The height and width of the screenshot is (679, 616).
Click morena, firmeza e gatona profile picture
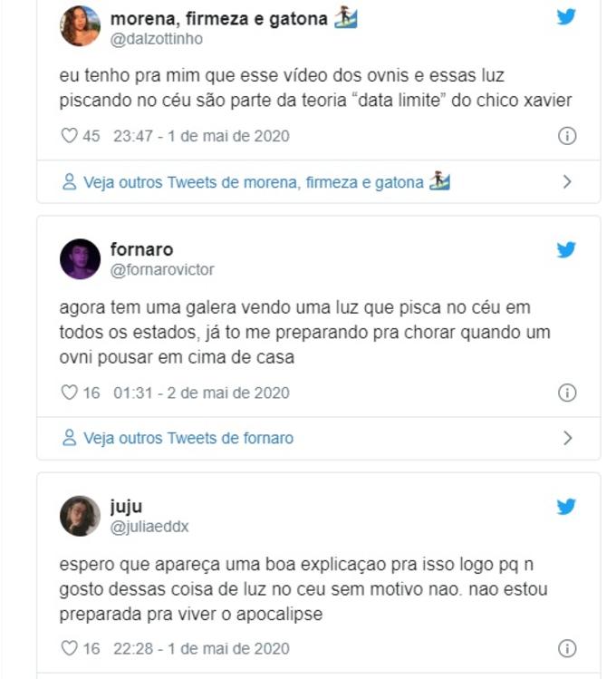pyautogui.click(x=80, y=25)
